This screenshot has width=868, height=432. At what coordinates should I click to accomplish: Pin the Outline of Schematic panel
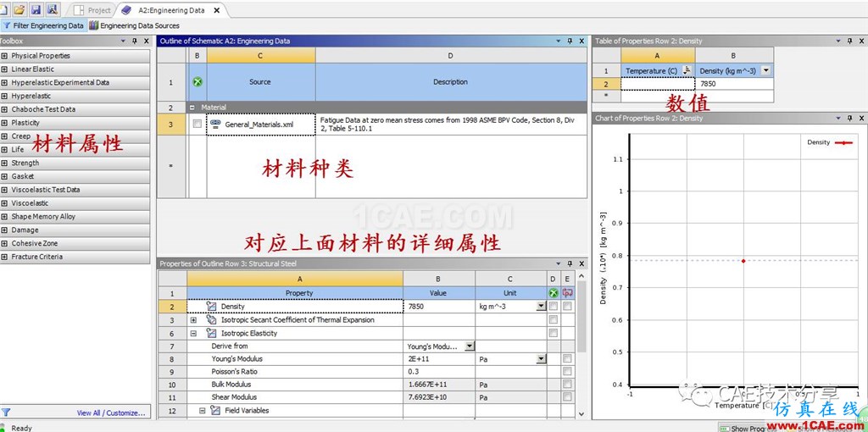[x=570, y=41]
